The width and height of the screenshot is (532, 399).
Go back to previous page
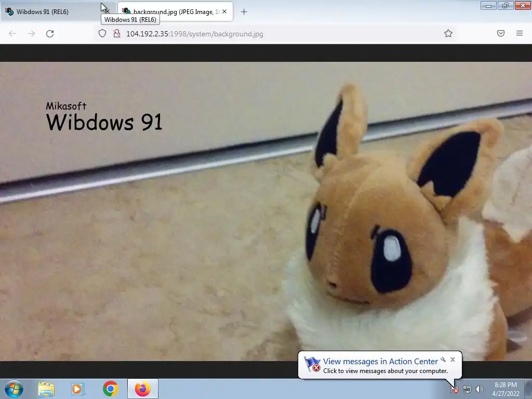pyautogui.click(x=12, y=34)
